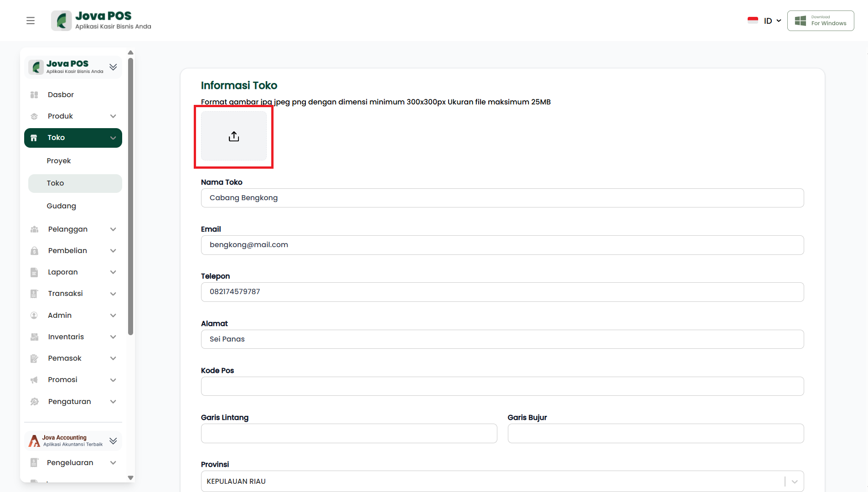The height and width of the screenshot is (492, 868).
Task: Open the Laporan menu
Action: (63, 272)
